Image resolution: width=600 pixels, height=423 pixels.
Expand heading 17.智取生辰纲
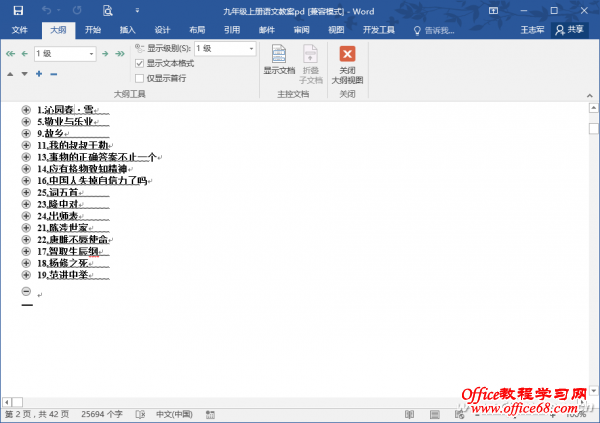click(x=26, y=252)
